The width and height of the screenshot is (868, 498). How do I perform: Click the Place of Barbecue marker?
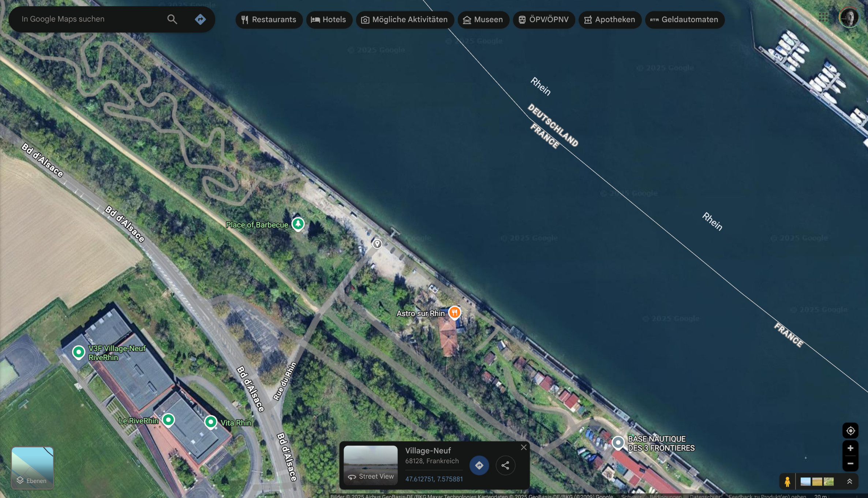click(x=298, y=224)
